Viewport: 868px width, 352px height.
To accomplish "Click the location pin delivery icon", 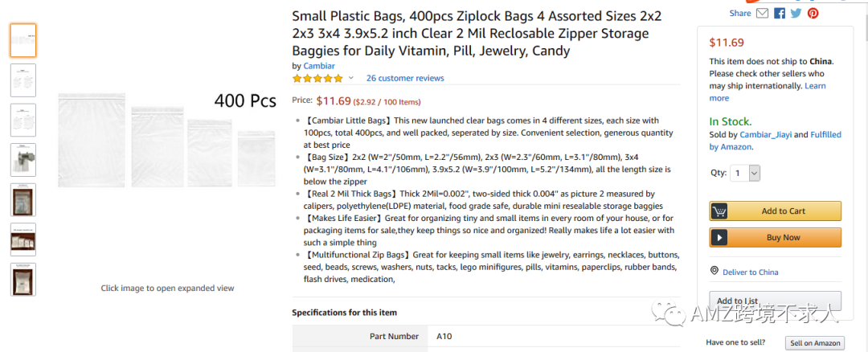I will pos(714,272).
